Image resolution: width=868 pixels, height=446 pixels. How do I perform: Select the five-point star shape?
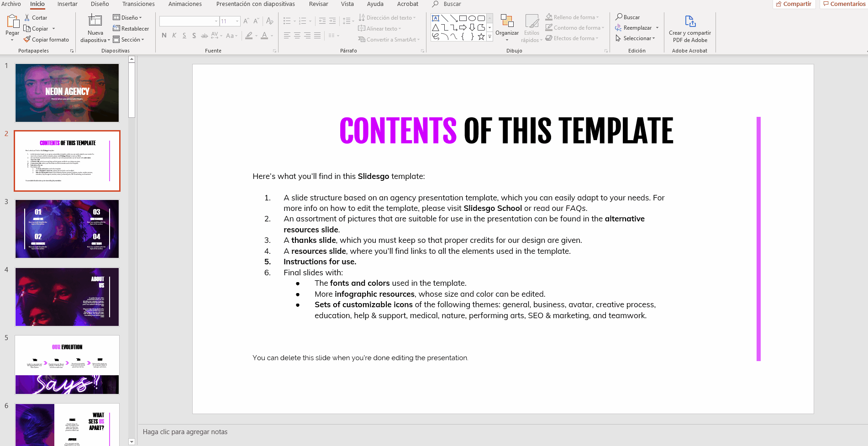(481, 37)
